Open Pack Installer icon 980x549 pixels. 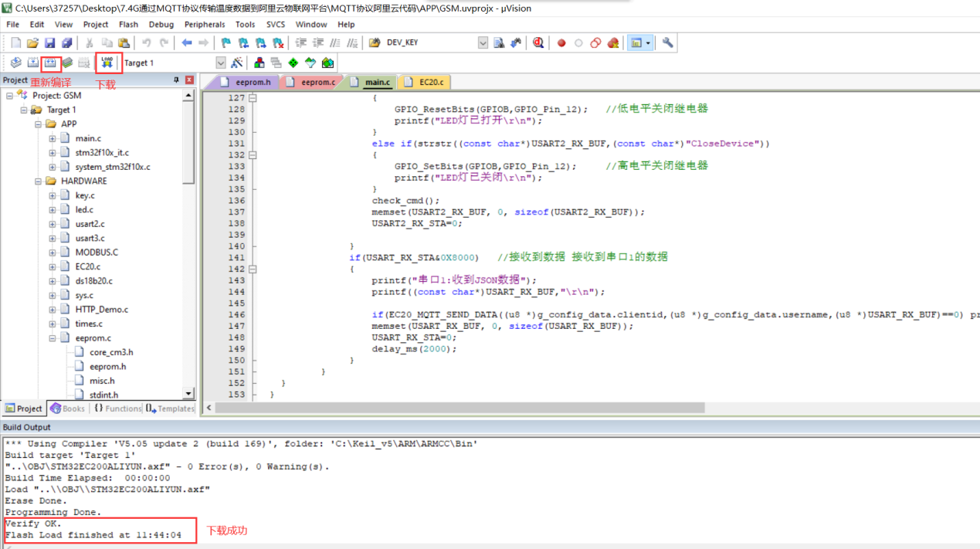point(327,63)
